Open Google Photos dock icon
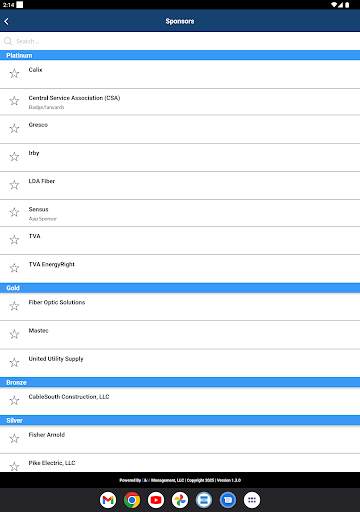This screenshot has height=512, width=360. 180,500
